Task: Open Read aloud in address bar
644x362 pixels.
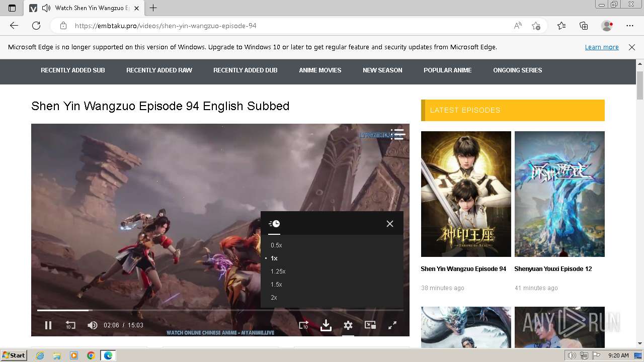Action: pyautogui.click(x=518, y=26)
